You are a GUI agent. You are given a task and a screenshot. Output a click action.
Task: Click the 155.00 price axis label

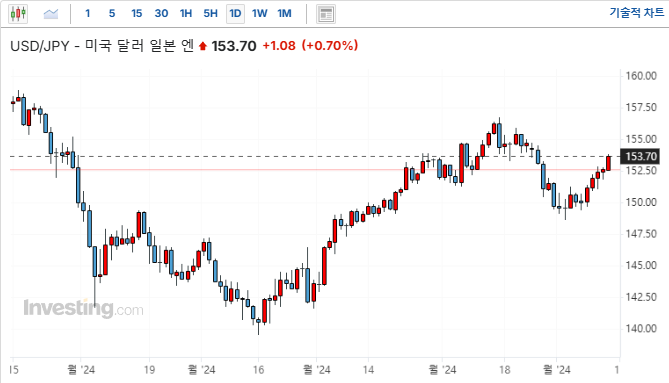[641, 139]
